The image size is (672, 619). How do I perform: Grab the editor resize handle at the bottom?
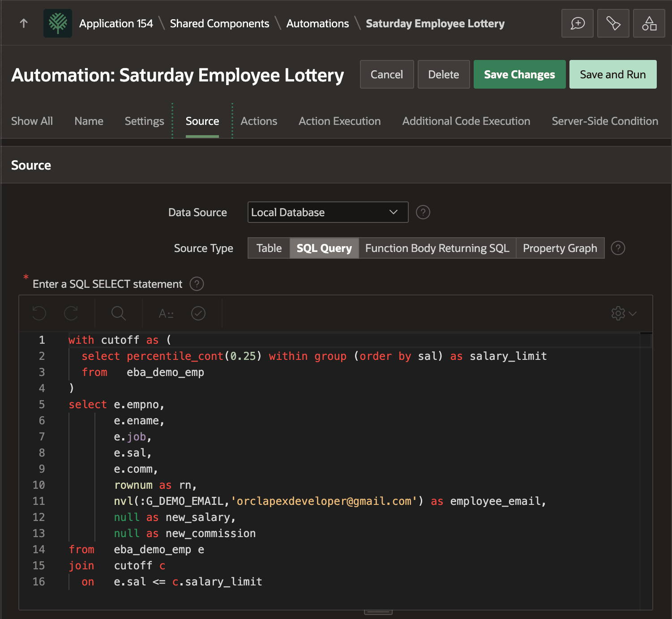click(378, 612)
